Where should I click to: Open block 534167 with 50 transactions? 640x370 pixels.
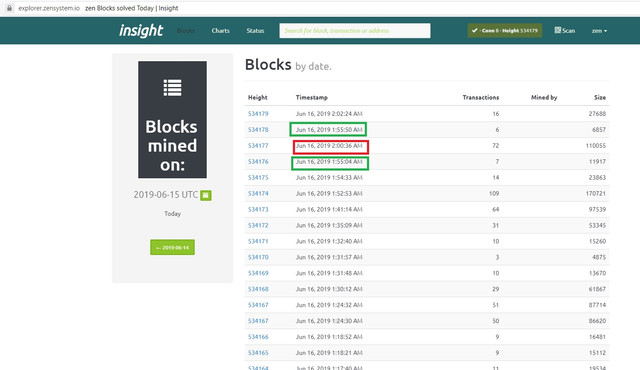(258, 321)
